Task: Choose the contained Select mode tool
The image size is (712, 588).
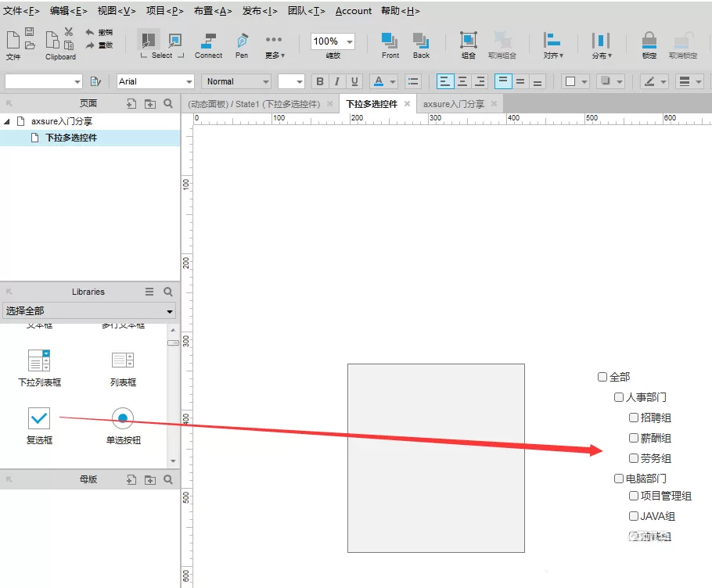Action: [x=174, y=40]
